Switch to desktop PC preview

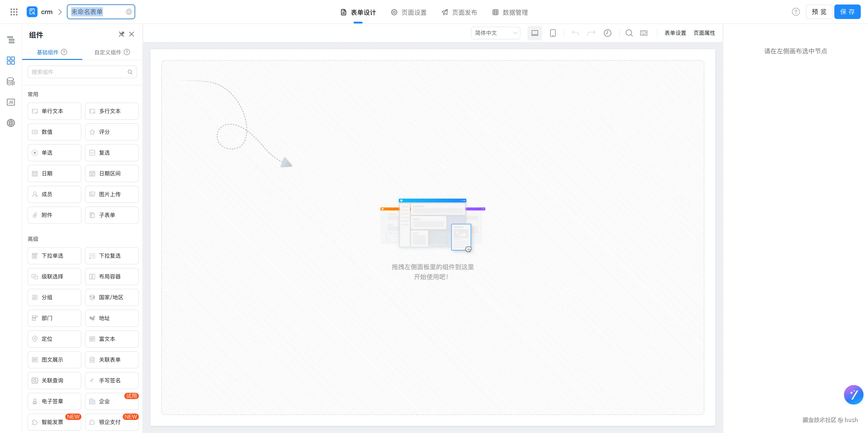(x=534, y=33)
